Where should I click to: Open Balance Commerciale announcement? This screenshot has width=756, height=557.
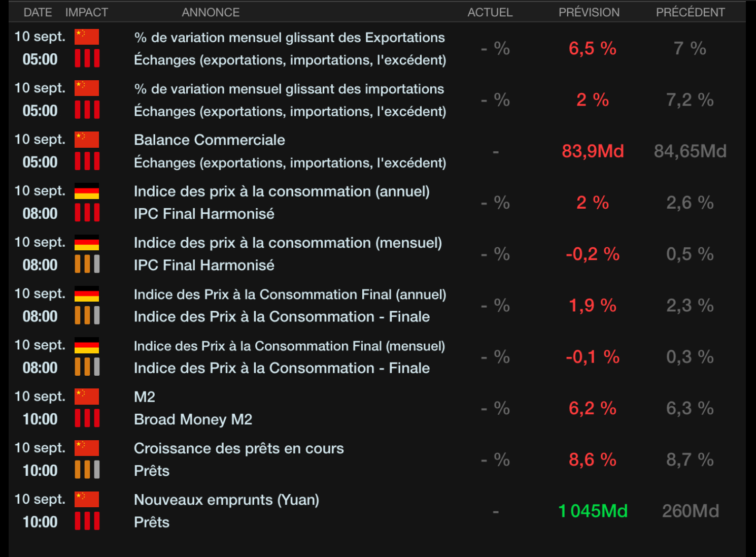point(210,140)
